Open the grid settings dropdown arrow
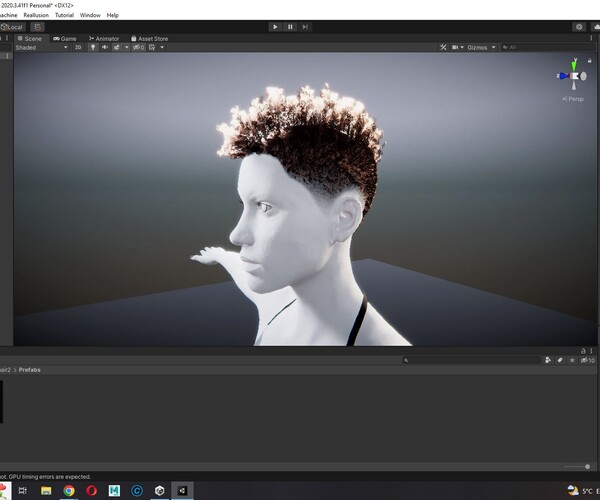The height and width of the screenshot is (500, 600). tap(162, 47)
